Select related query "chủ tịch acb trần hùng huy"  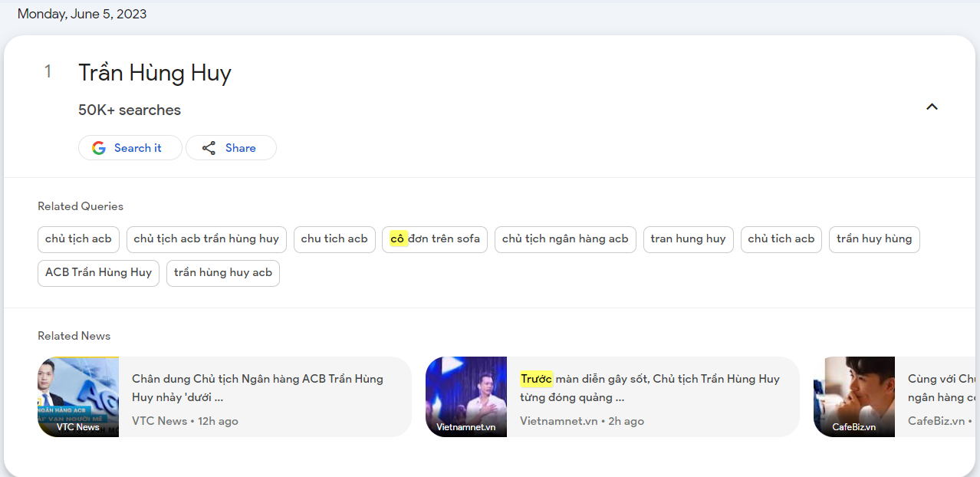click(x=206, y=239)
